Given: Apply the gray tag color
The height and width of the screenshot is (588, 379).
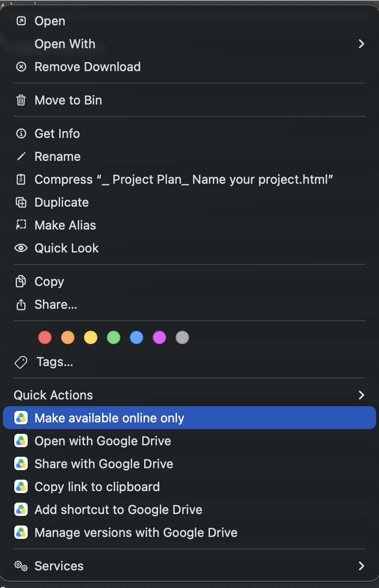Looking at the screenshot, I should [182, 338].
